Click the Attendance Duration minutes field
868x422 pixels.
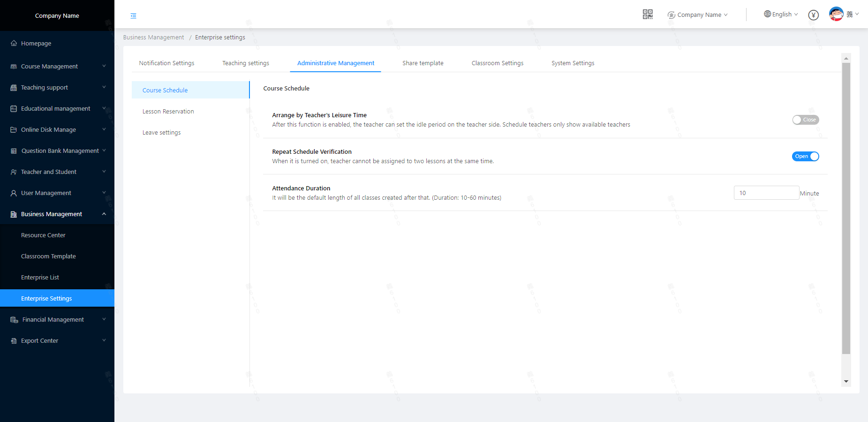(766, 193)
